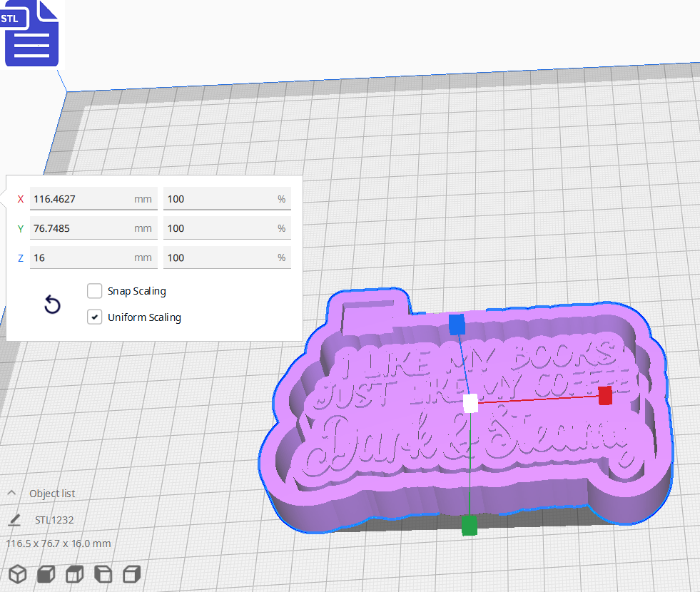
Task: Click the reset scale arrow icon
Action: click(52, 305)
